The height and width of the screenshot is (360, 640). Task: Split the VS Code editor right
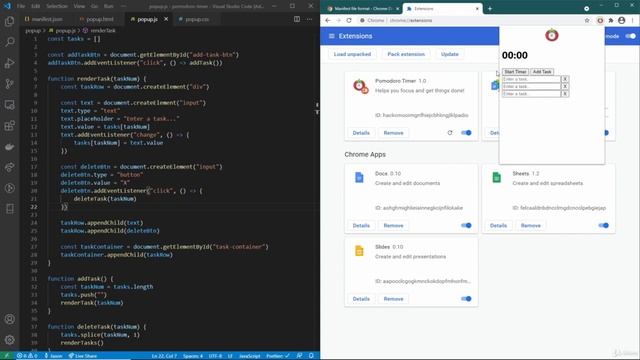pyautogui.click(x=297, y=19)
